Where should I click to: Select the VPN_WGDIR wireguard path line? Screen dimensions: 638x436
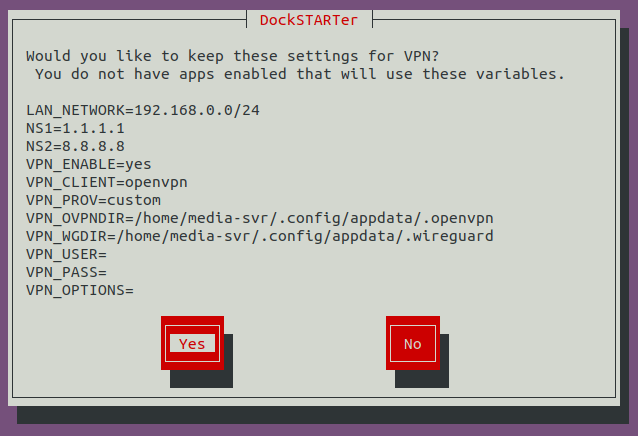[260, 236]
